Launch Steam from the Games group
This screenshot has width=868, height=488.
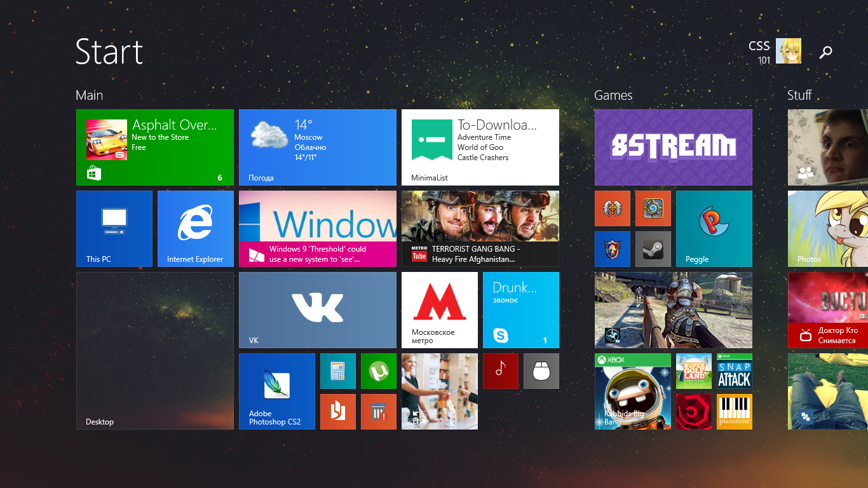(653, 249)
